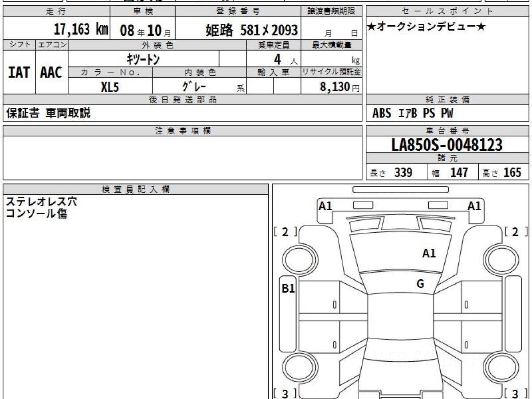Select the AAC air conditioner value
The image size is (532, 399).
tap(51, 72)
